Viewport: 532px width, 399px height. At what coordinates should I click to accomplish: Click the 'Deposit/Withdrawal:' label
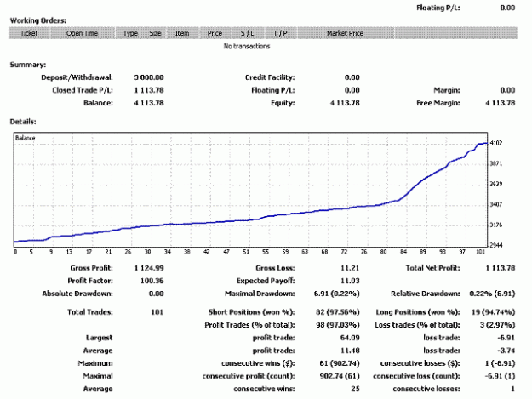(77, 77)
